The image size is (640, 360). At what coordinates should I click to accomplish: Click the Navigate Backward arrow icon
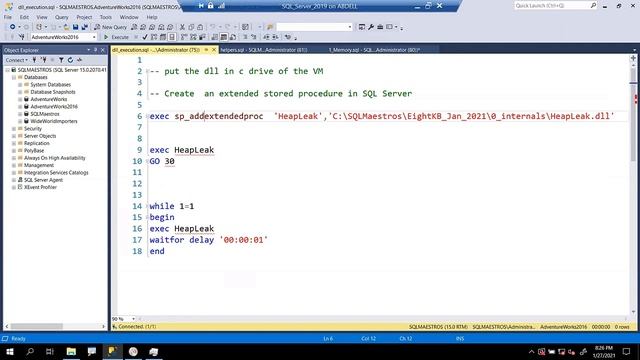click(x=13, y=27)
